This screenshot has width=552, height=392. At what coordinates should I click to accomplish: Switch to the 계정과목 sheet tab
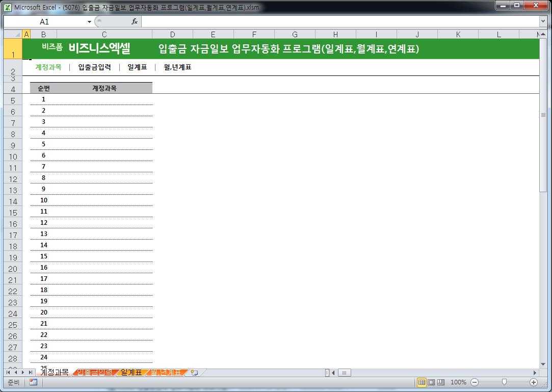54,372
